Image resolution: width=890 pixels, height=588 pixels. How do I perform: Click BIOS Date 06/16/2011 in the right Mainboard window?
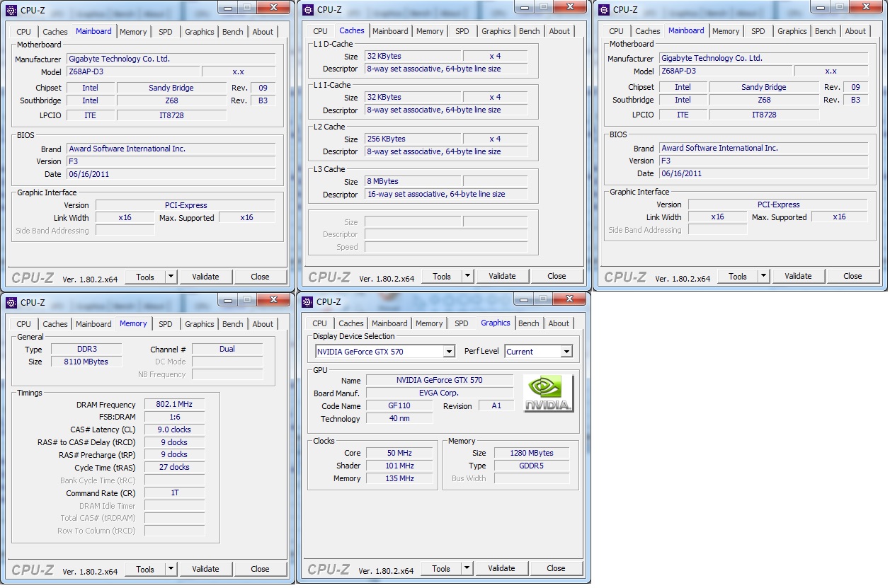(x=764, y=173)
